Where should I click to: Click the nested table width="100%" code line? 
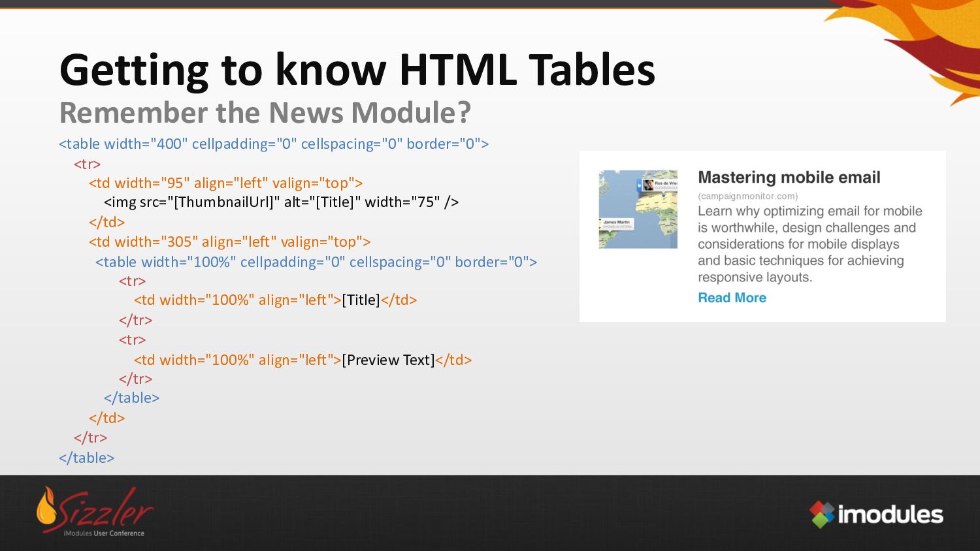coord(316,262)
